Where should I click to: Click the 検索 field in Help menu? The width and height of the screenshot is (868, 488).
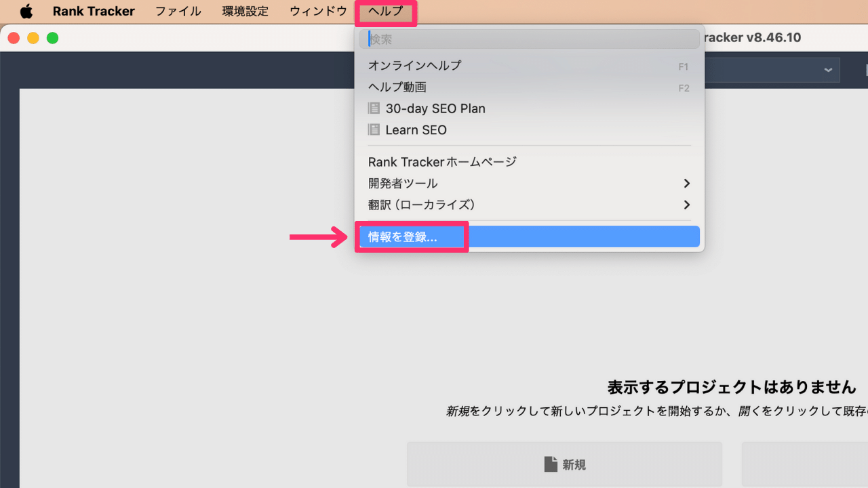[x=529, y=39]
